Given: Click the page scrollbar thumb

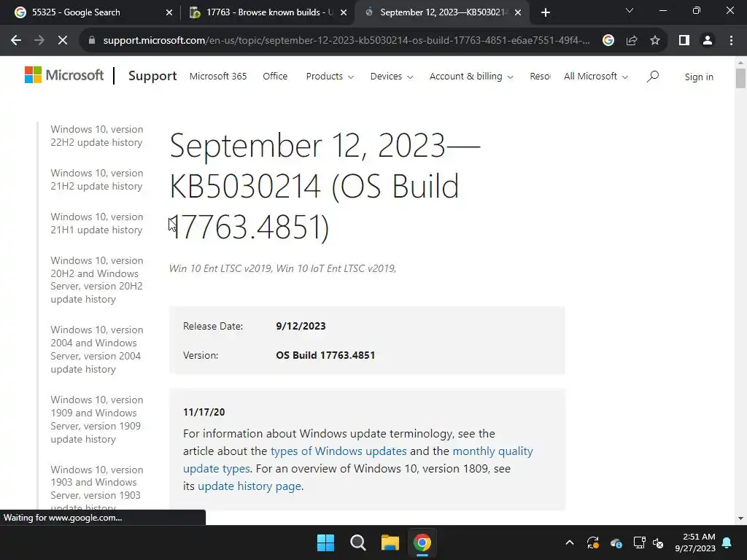Looking at the screenshot, I should click(740, 79).
